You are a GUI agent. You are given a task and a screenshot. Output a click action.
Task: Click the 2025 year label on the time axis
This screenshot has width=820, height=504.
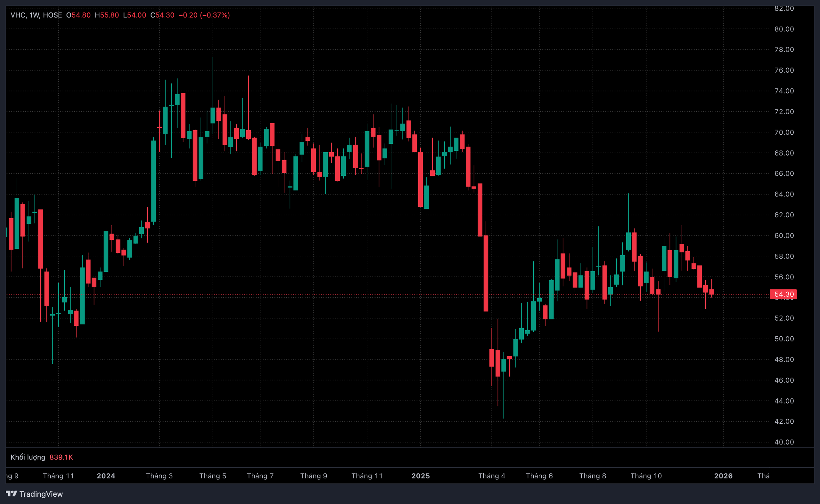(420, 476)
